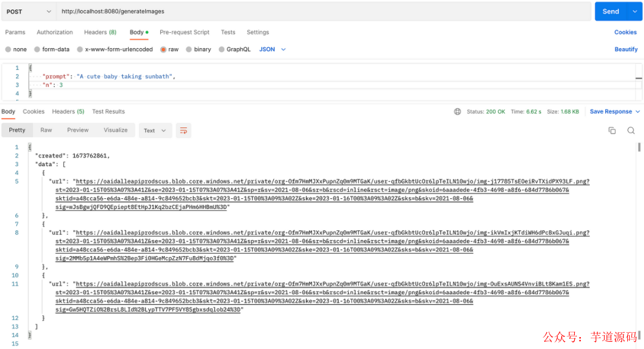644x349 pixels.
Task: Click the request URL input field
Action: point(323,11)
